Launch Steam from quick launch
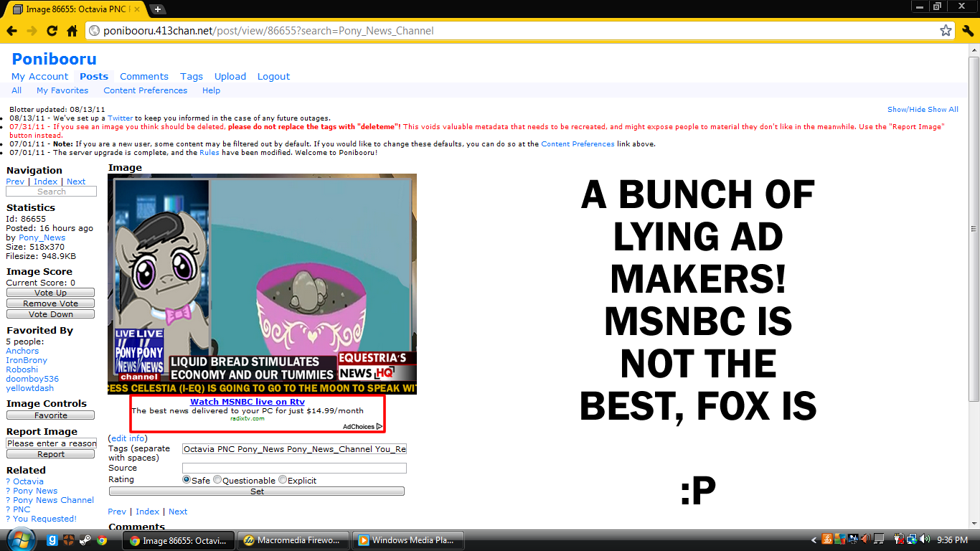 [x=85, y=540]
